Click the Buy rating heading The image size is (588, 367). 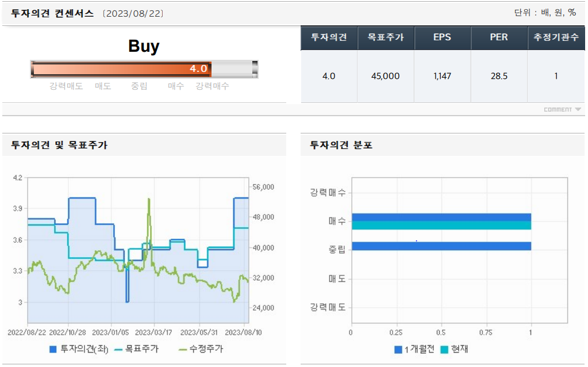click(144, 46)
